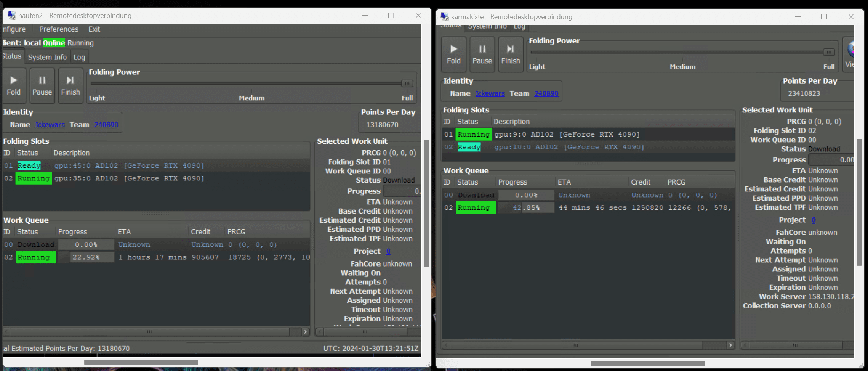Click Progress column header in haufen2 Work Queue

point(85,232)
